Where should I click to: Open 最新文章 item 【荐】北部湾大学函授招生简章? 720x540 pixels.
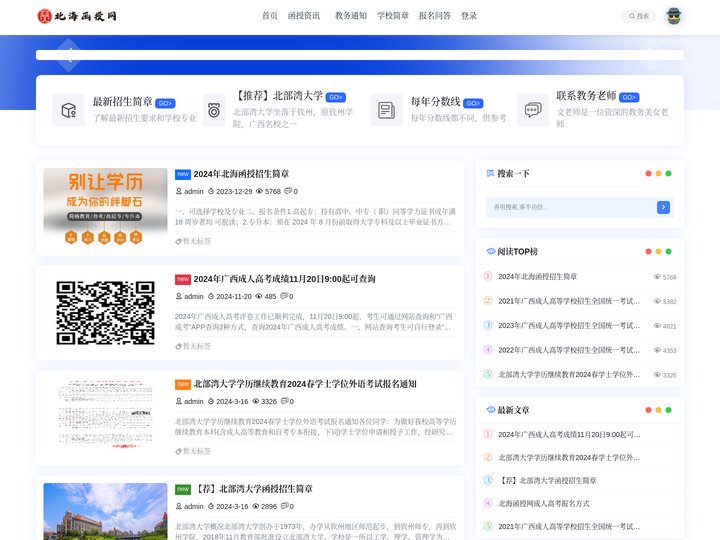(547, 480)
